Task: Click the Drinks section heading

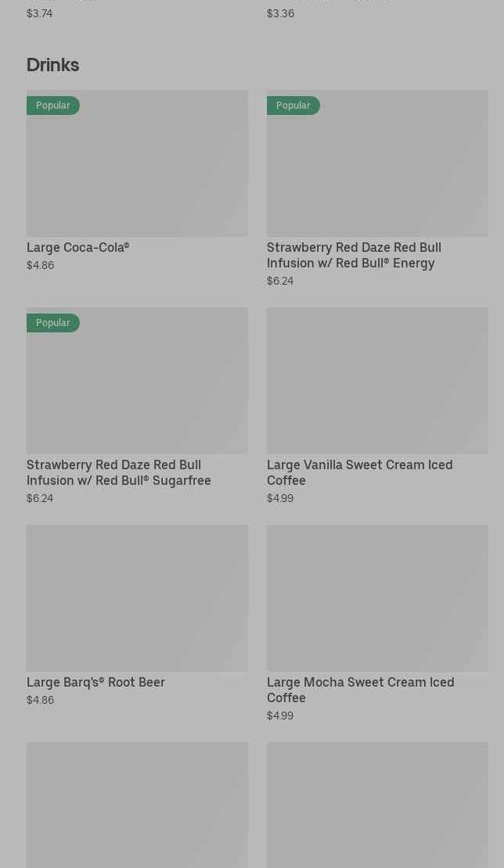Action: (x=53, y=65)
